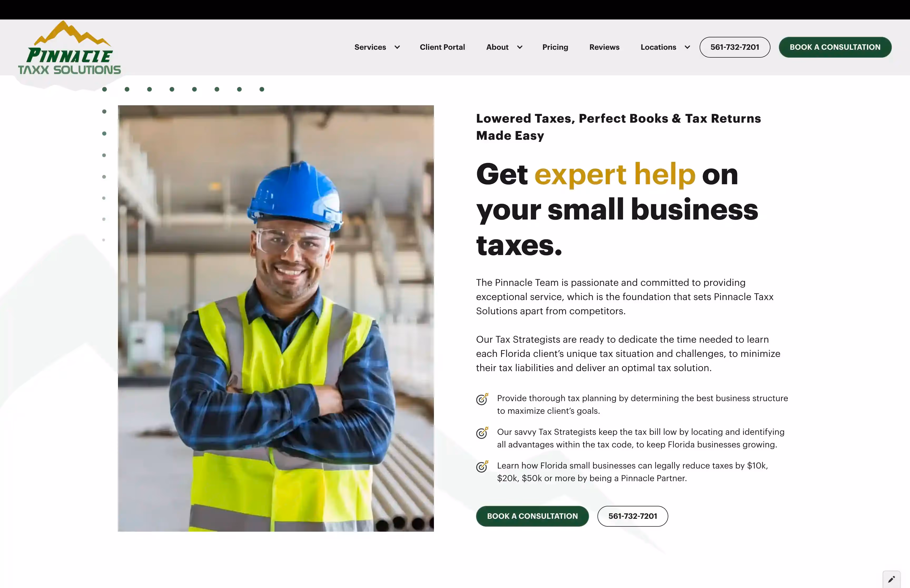Click the target icon beside Florida small businesses bullet

(x=482, y=466)
